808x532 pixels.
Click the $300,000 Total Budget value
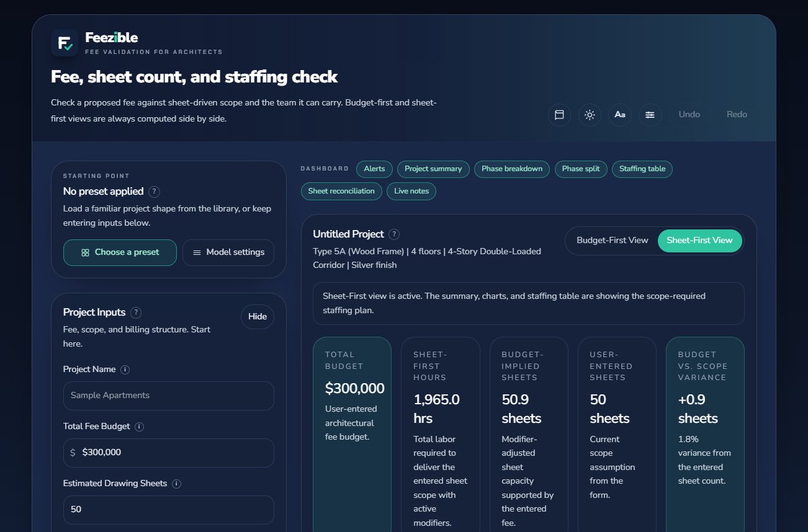[355, 389]
